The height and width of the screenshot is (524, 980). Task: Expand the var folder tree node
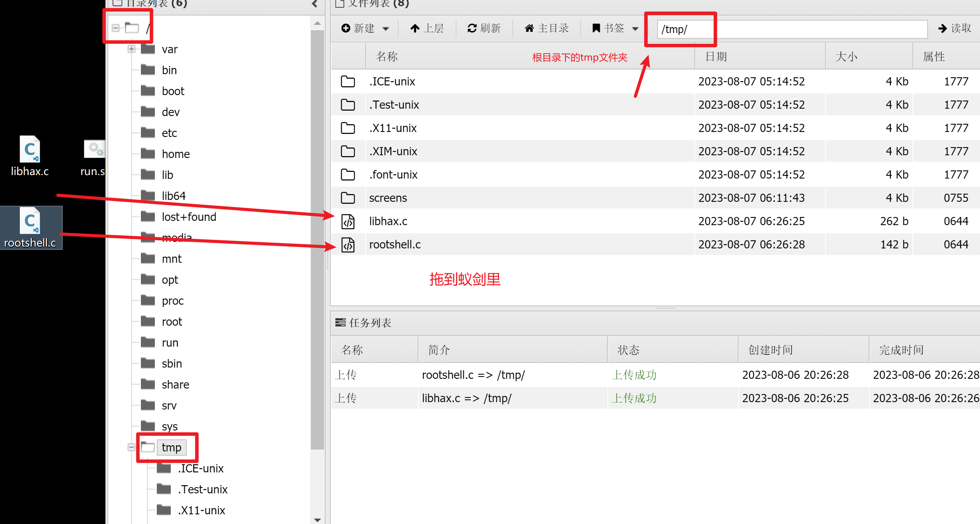132,49
